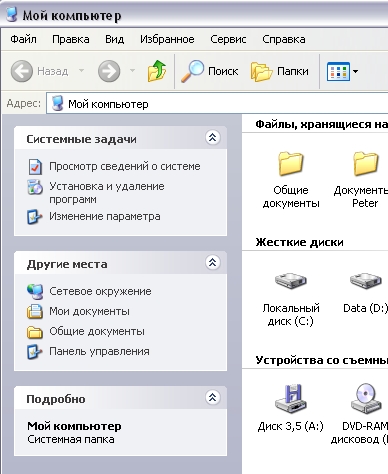Collapse the Подробно panel
Image resolution: width=388 pixels, height=474 pixels.
pyautogui.click(x=212, y=397)
